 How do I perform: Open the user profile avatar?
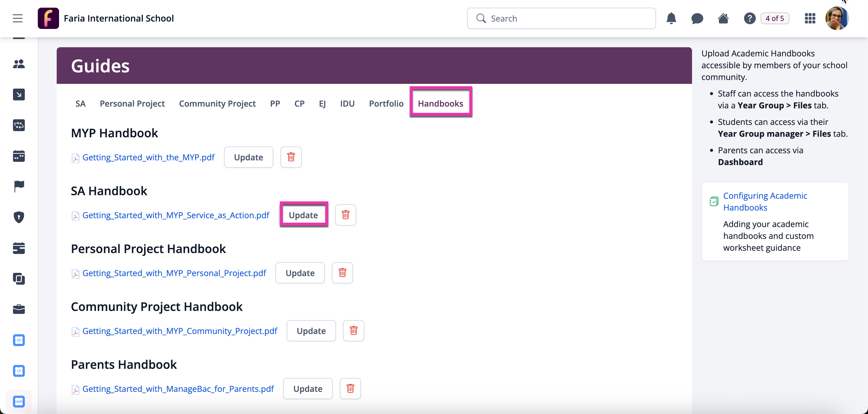coord(837,18)
